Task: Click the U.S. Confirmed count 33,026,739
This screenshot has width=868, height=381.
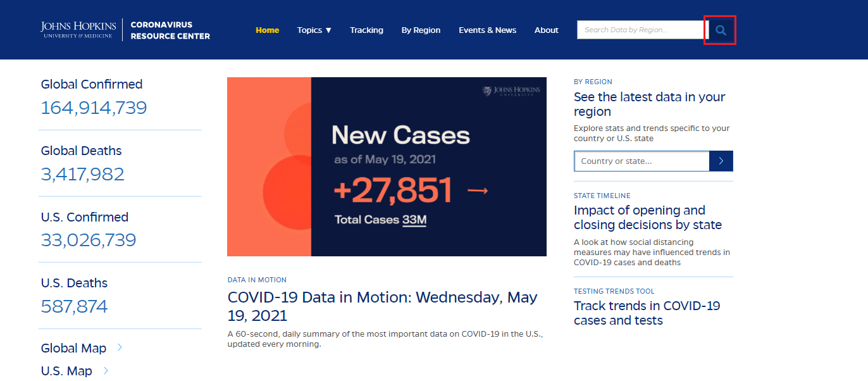Action: (89, 240)
